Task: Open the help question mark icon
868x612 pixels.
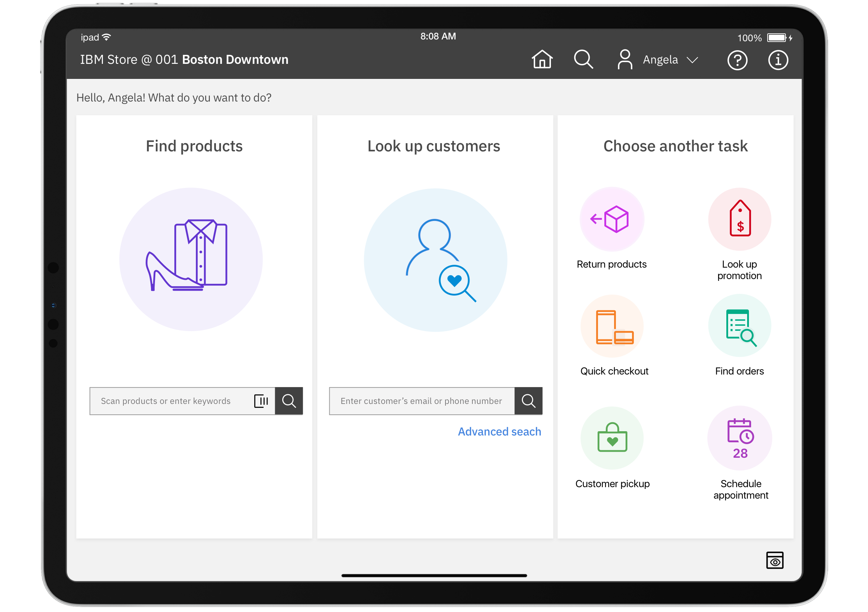Action: (737, 60)
